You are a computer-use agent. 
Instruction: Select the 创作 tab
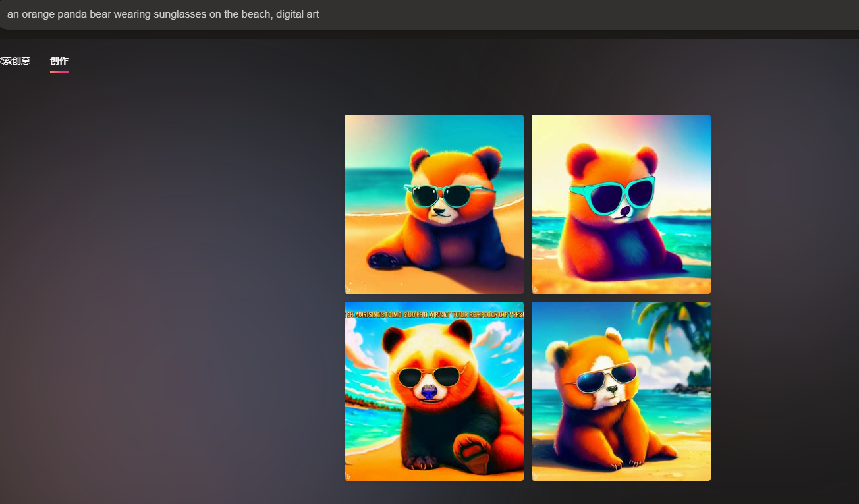(x=59, y=61)
